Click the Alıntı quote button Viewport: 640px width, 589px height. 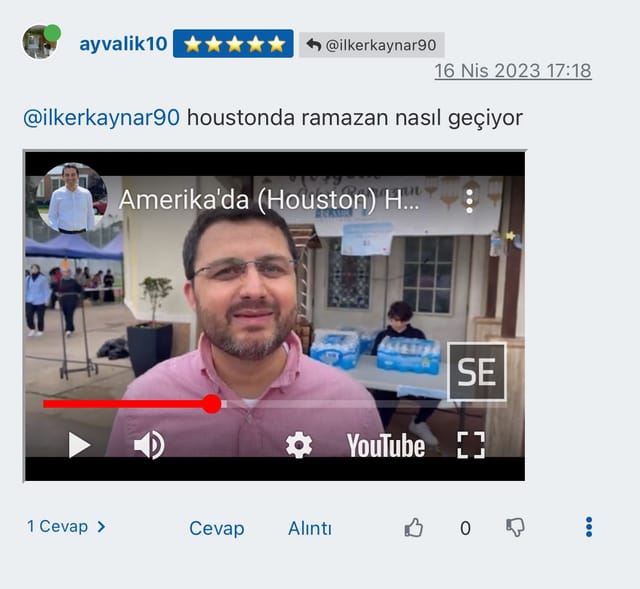[x=310, y=528]
